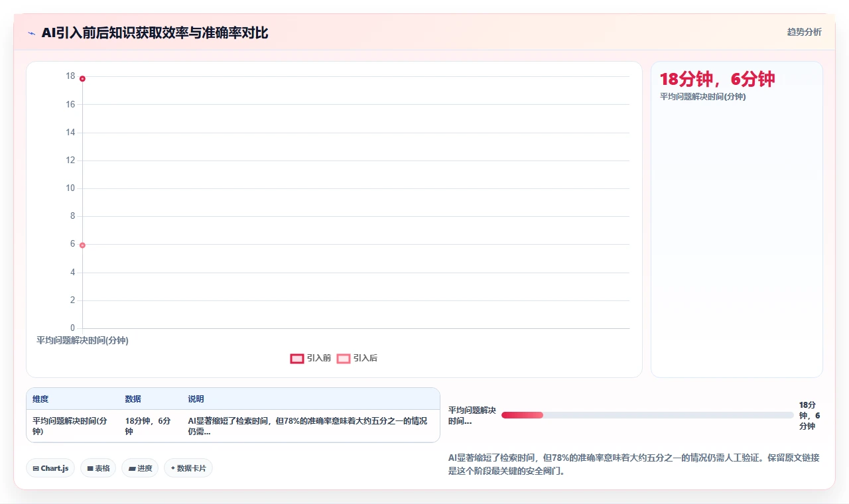Click the icon in the 进度 chip
Image resolution: width=849 pixels, height=504 pixels.
pos(132,468)
